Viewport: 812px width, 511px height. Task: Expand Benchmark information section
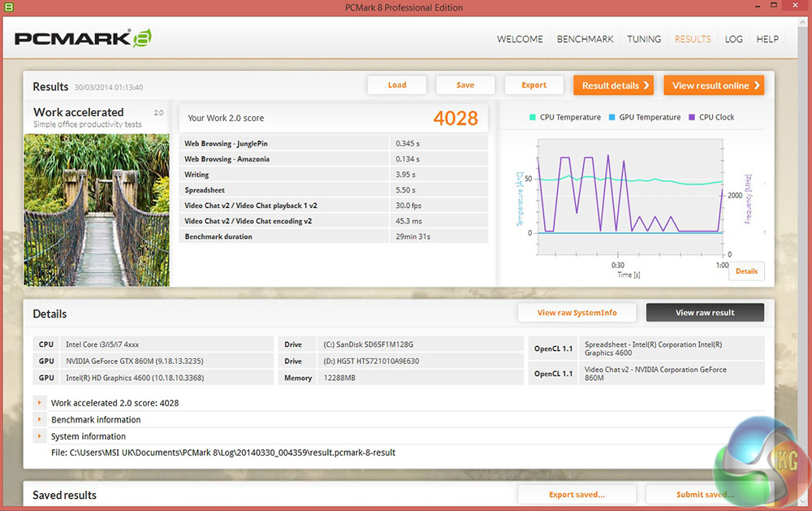[39, 419]
